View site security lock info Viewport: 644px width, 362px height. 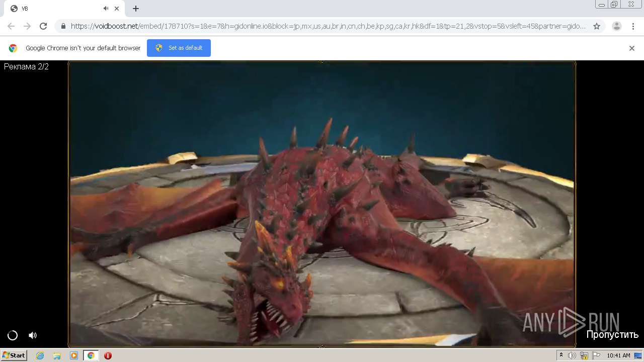pyautogui.click(x=63, y=26)
